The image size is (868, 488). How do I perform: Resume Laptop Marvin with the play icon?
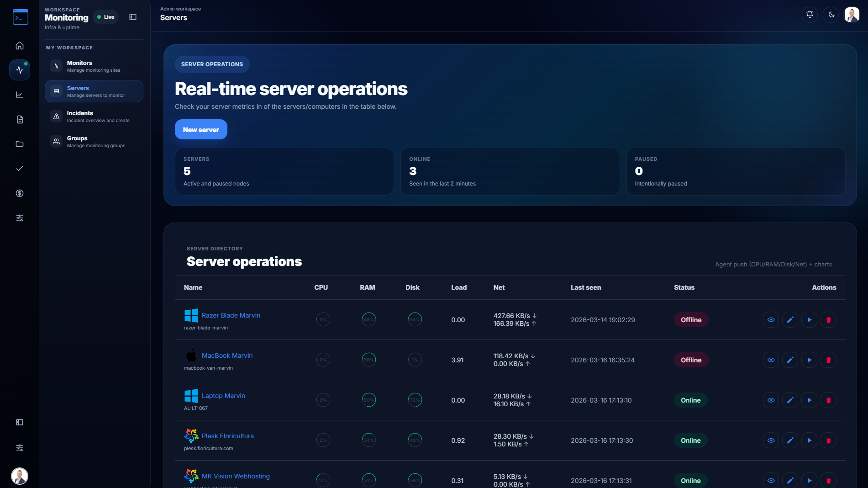point(810,400)
